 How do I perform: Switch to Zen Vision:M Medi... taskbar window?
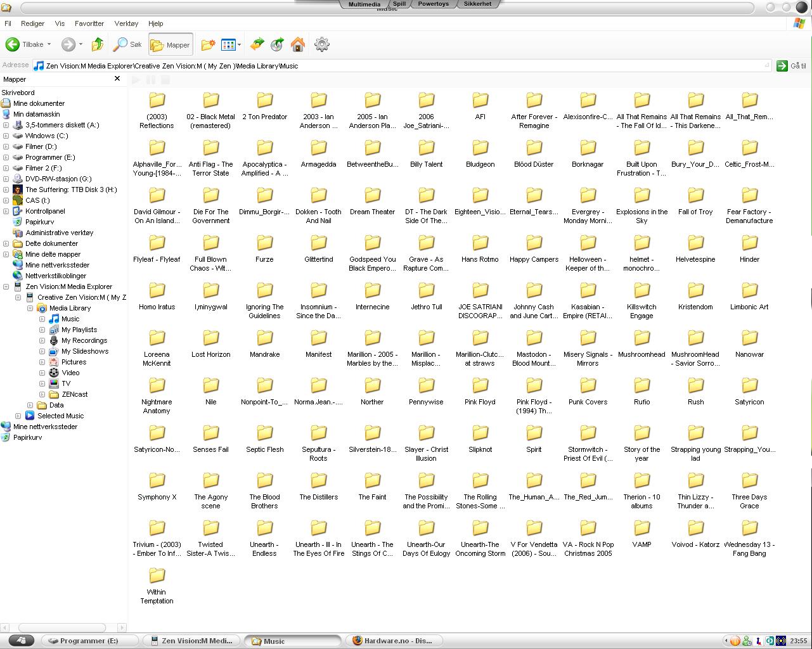coord(191,641)
